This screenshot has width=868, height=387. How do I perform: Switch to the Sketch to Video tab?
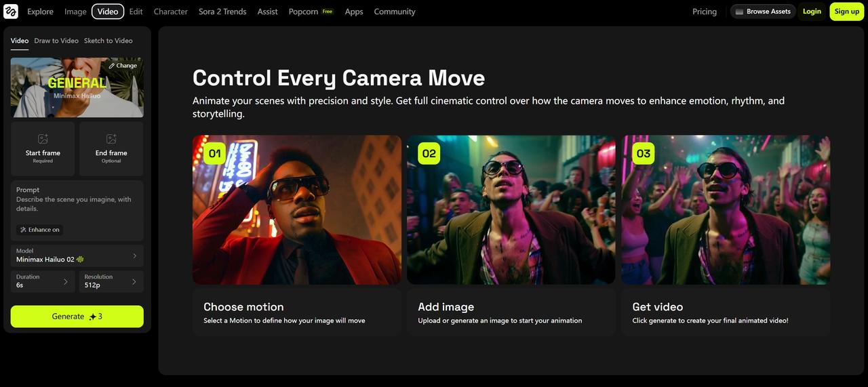[x=108, y=41]
